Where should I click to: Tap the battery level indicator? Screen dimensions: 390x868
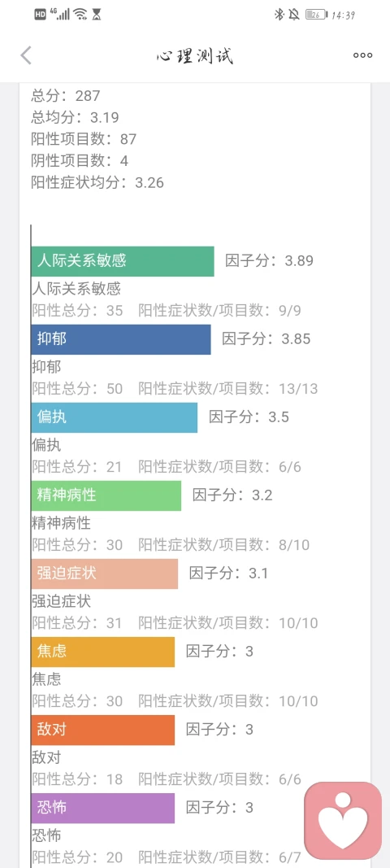316,15
